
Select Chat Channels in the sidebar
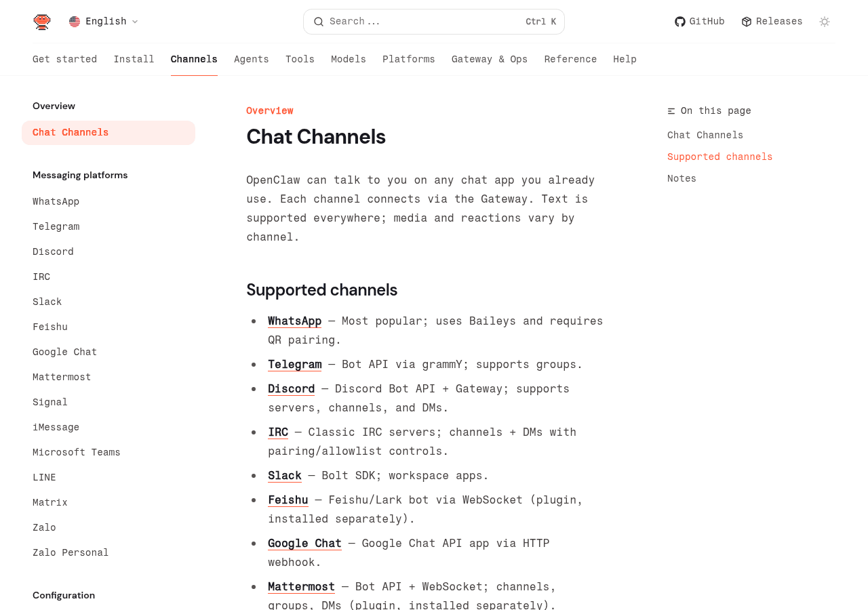[x=71, y=131]
